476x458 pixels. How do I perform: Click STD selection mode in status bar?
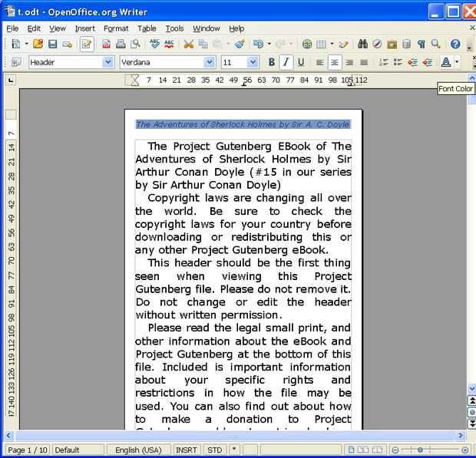coord(215,450)
